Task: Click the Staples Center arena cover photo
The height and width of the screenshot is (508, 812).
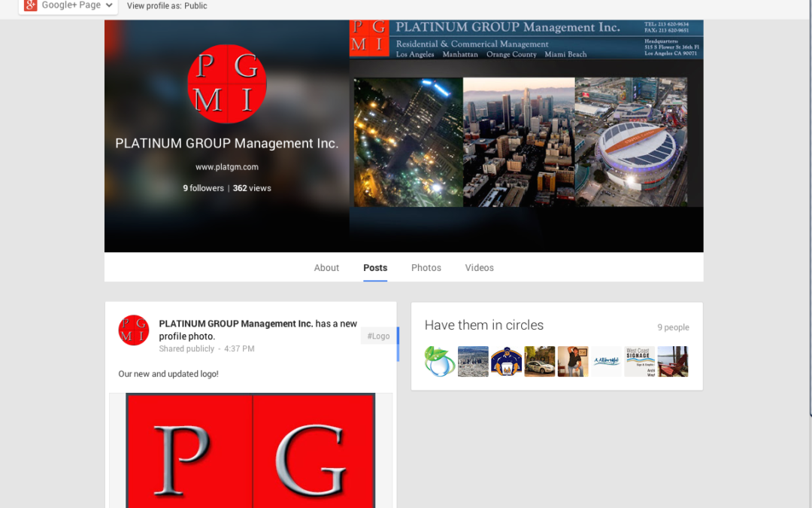Action: pos(632,142)
